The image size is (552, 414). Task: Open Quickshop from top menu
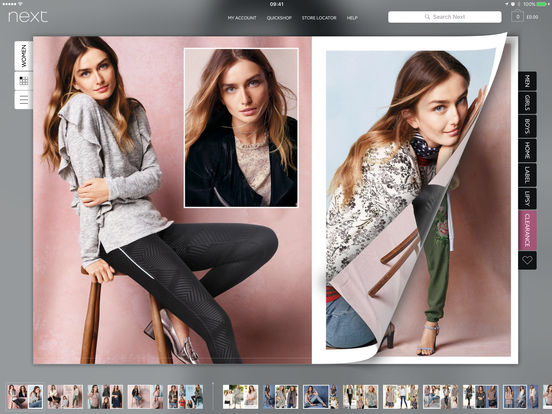click(279, 18)
